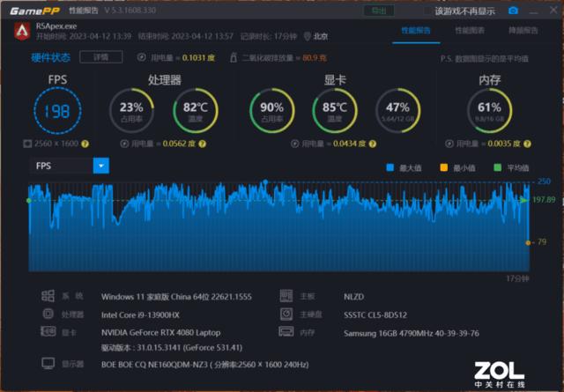Click the GamePP logo
Image resolution: width=564 pixels, height=392 pixels.
click(35, 11)
